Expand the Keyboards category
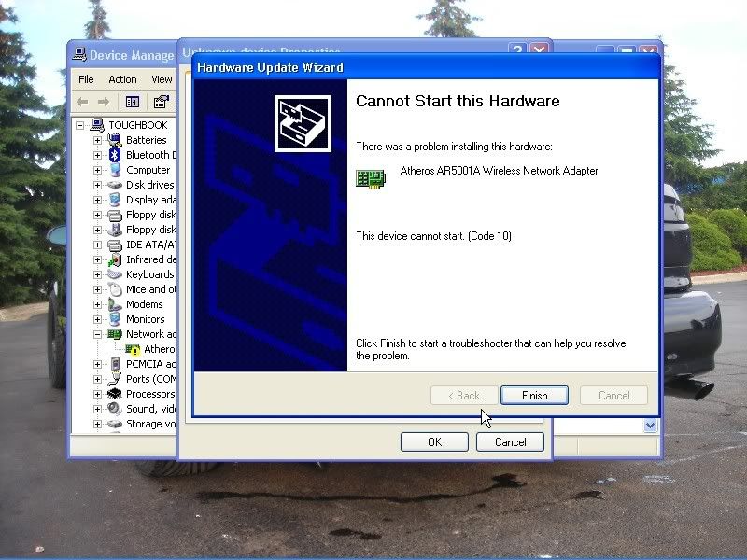Screen dimensions: 747x560 tap(97, 274)
